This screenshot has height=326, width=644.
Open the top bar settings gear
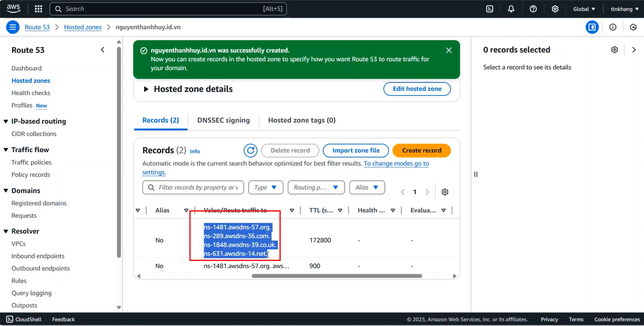tap(555, 9)
